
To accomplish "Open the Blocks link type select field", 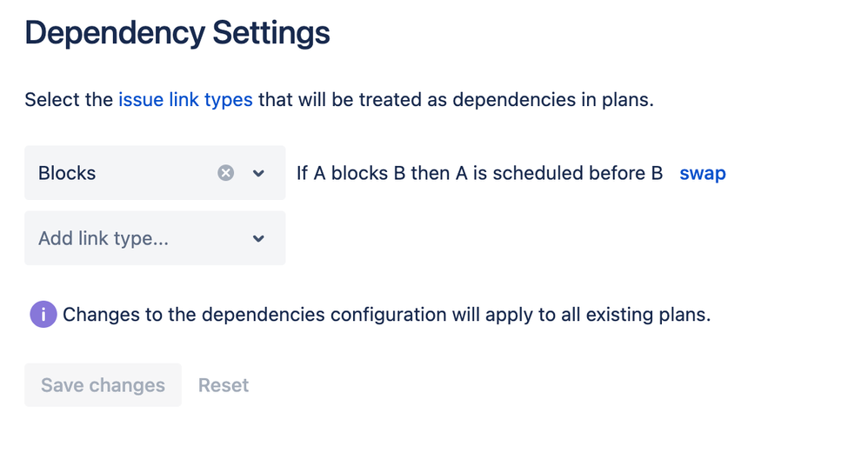I will [x=155, y=173].
